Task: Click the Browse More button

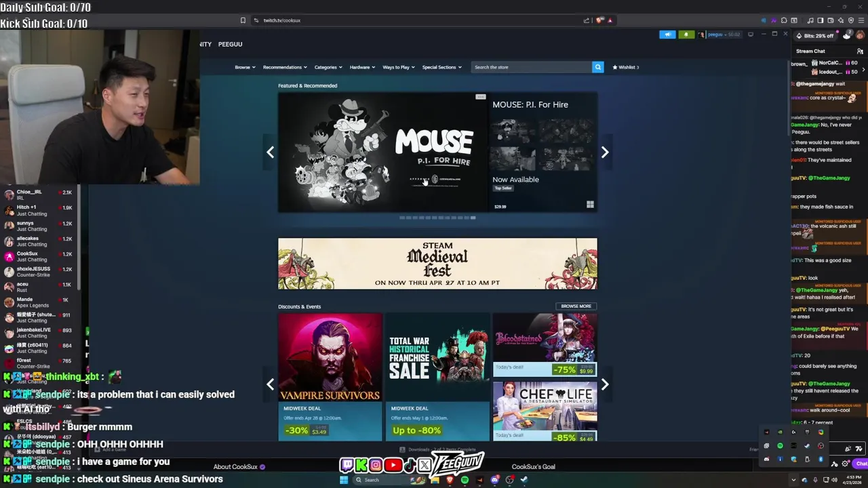Action: (x=576, y=306)
